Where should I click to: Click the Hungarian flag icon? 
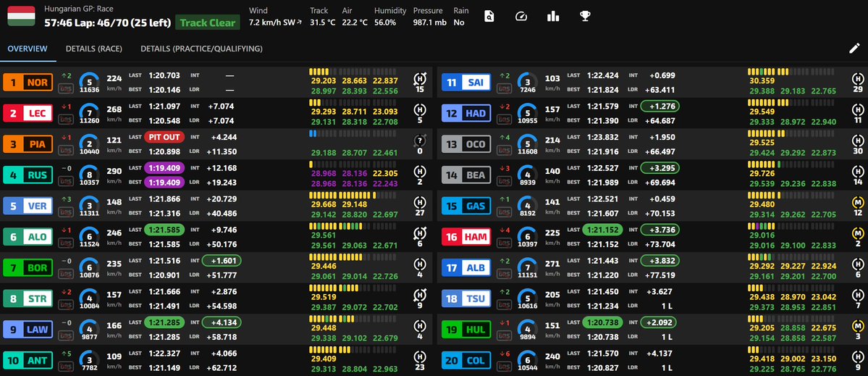pos(21,17)
